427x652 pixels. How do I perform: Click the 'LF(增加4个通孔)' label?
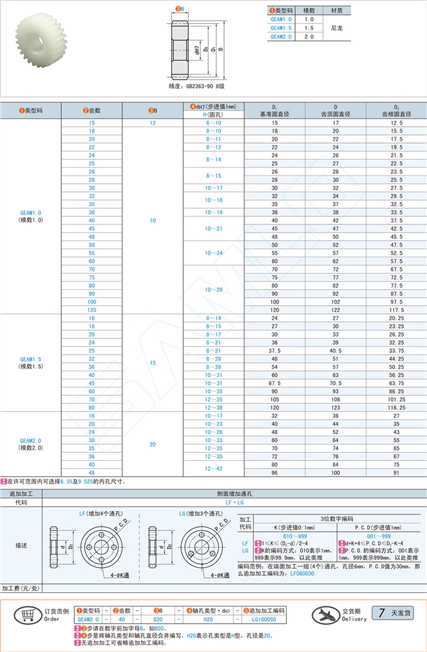pos(101,514)
